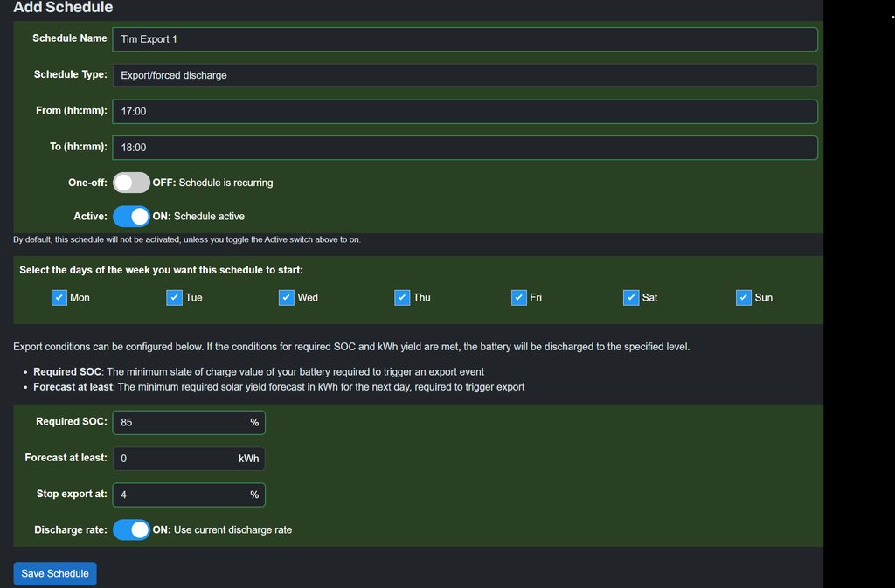Select the Stop export at field
This screenshot has width=895, height=588.
(180, 495)
